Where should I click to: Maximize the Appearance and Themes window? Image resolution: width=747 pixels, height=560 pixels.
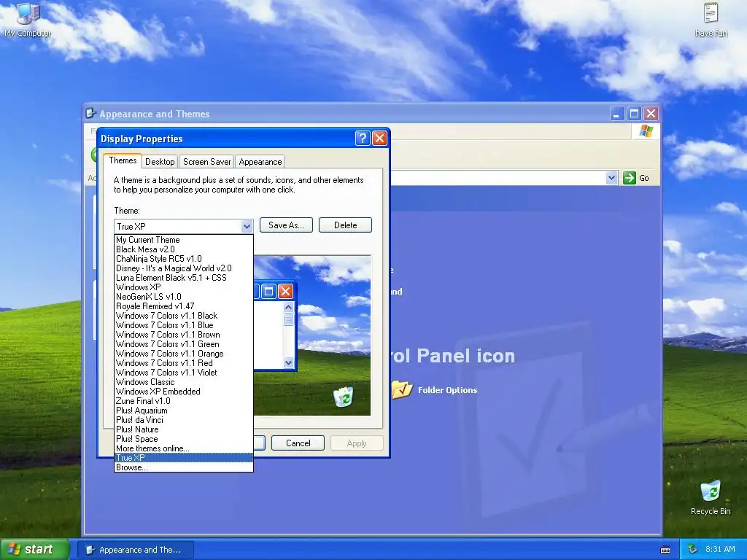pos(634,113)
